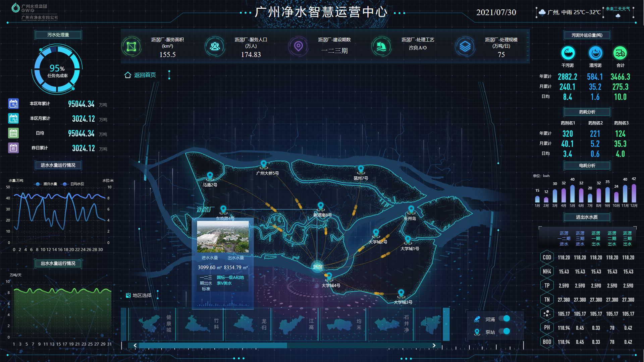
Task: Toggle the 泵站 pump station switch
Action: click(504, 331)
